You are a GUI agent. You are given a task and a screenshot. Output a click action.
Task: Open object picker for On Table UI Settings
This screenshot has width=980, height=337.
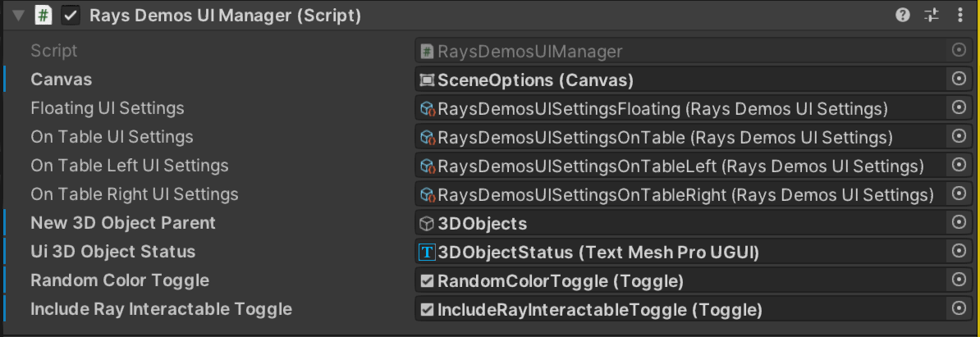pyautogui.click(x=959, y=136)
